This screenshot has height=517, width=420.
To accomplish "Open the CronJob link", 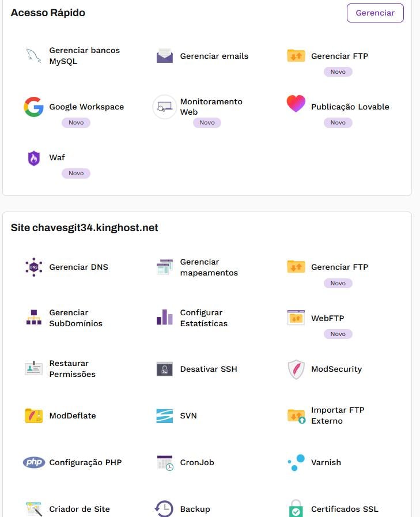I will [x=197, y=462].
